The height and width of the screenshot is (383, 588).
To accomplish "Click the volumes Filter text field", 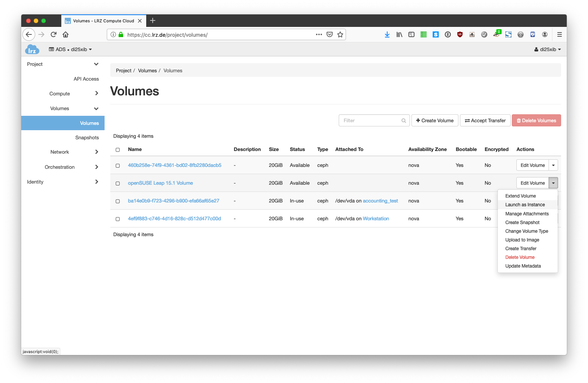I will coord(371,121).
